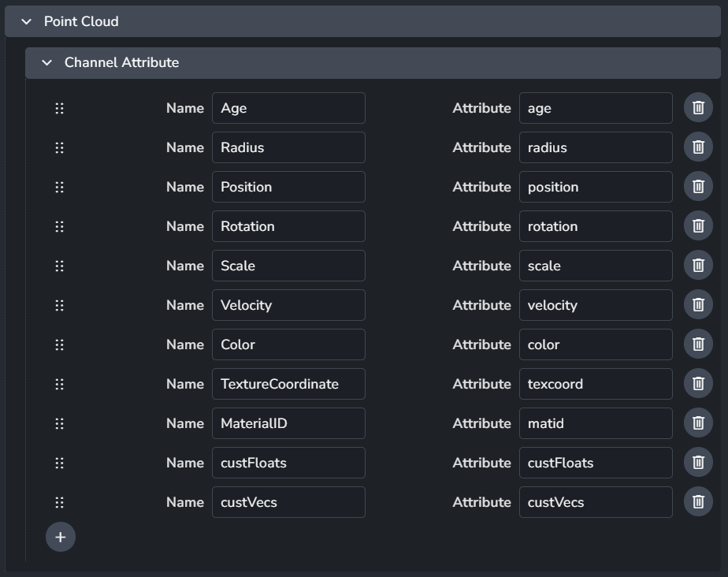
Task: Click the drag handle of the Radius row
Action: coord(59,147)
